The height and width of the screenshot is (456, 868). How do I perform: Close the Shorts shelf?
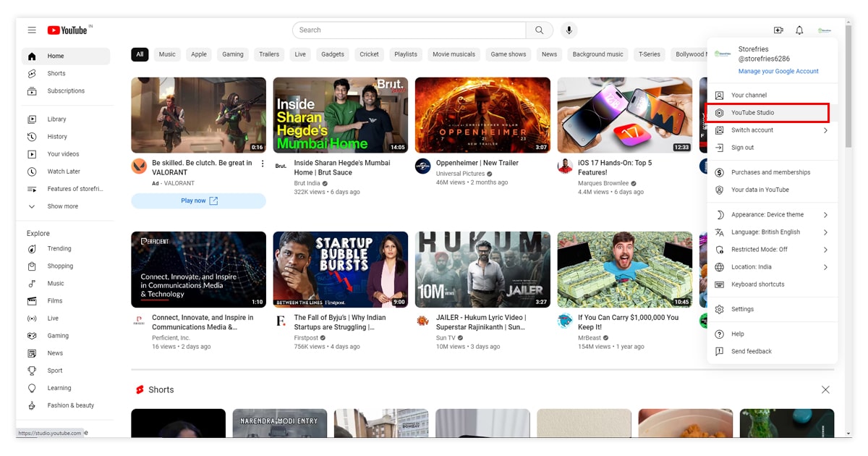(x=825, y=390)
